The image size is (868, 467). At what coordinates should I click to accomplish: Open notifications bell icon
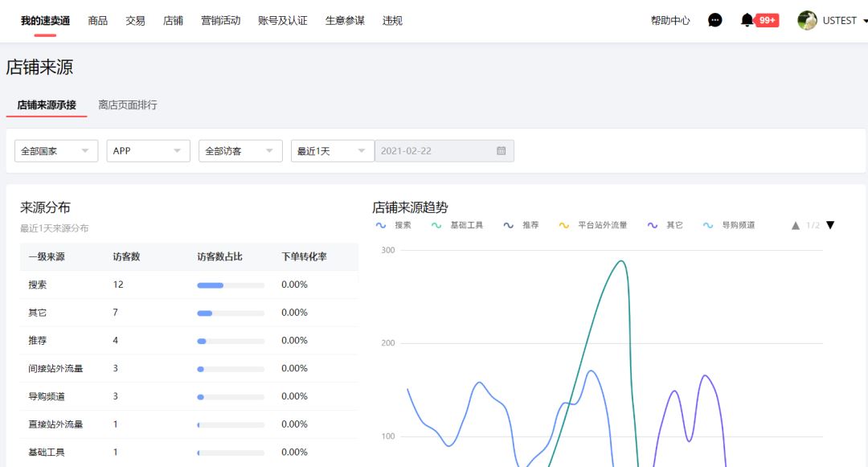747,20
